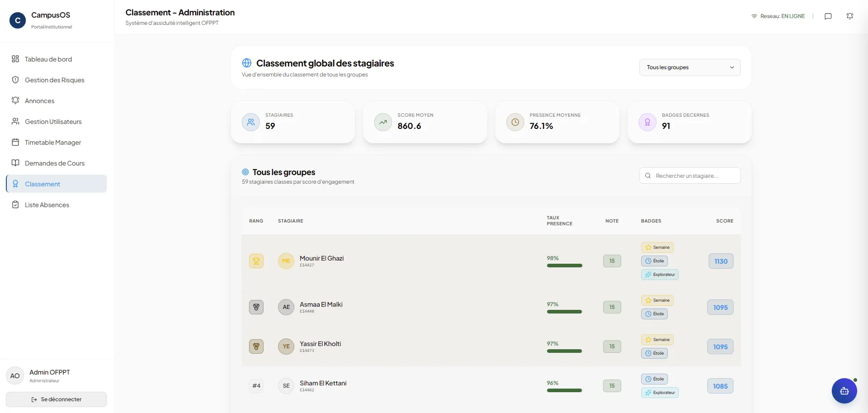Click the Demandes de Cours book icon
The height and width of the screenshot is (413, 868).
[x=15, y=163]
